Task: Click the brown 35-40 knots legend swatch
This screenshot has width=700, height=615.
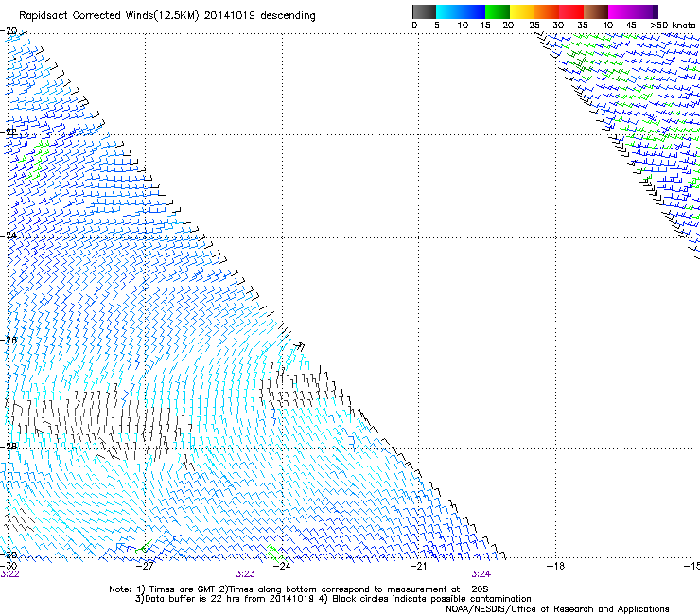Action: (596, 11)
